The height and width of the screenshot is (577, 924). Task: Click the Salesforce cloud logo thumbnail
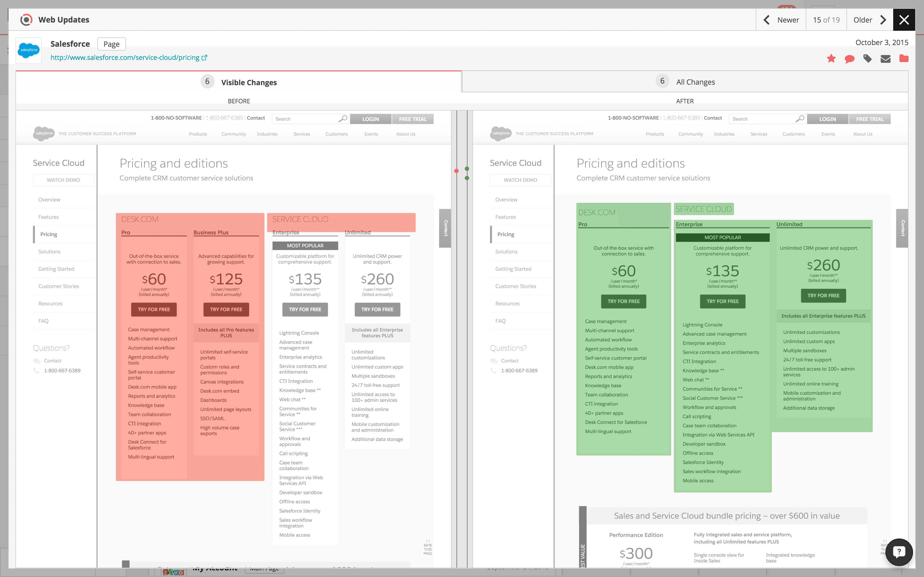(29, 50)
